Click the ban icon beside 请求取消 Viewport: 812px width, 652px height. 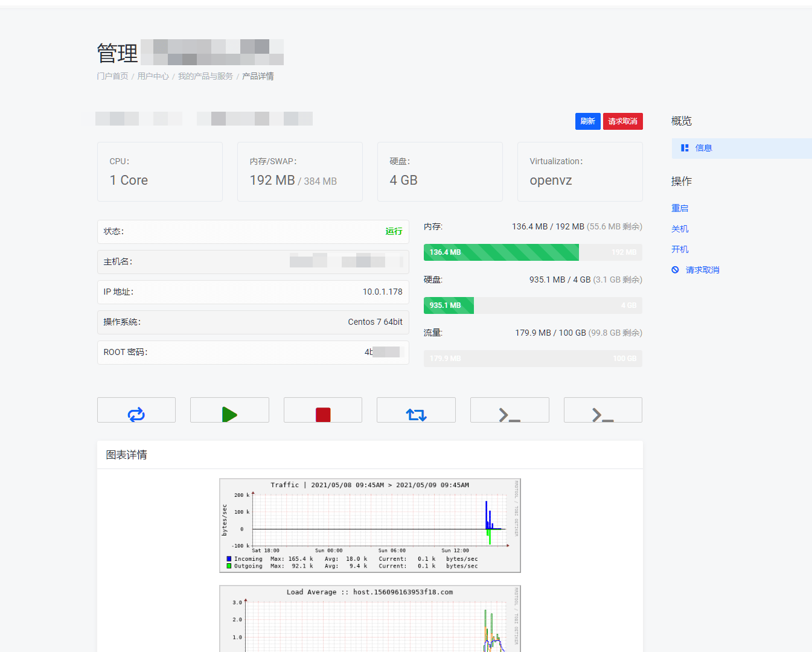pos(675,270)
